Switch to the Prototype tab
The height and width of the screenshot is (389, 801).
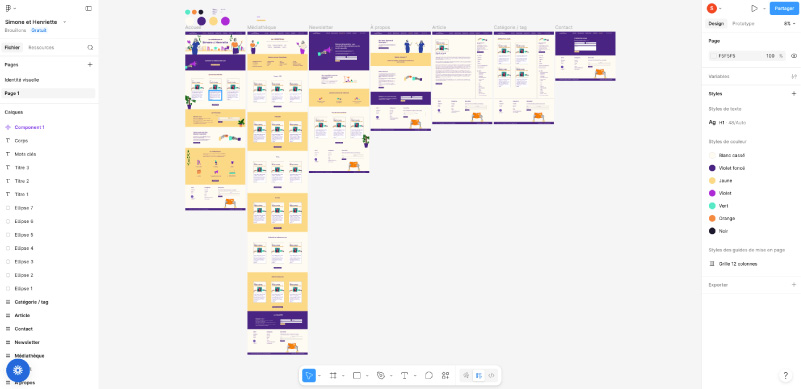point(743,24)
